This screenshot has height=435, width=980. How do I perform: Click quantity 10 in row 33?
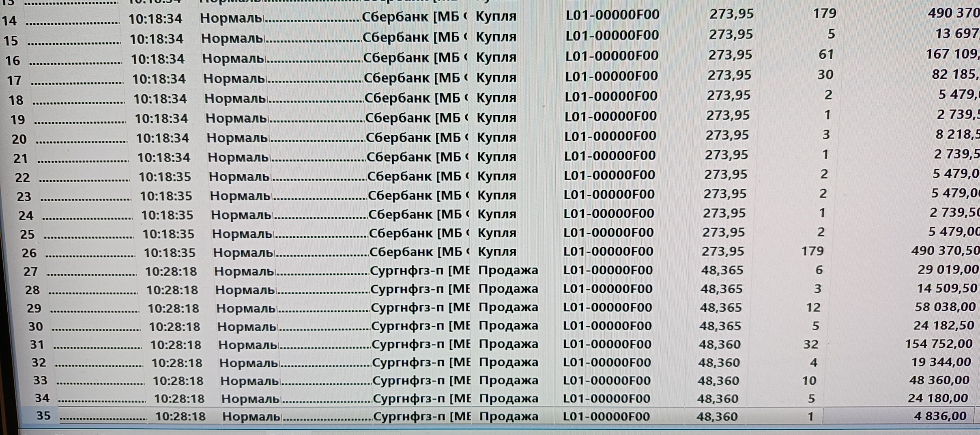click(x=809, y=381)
